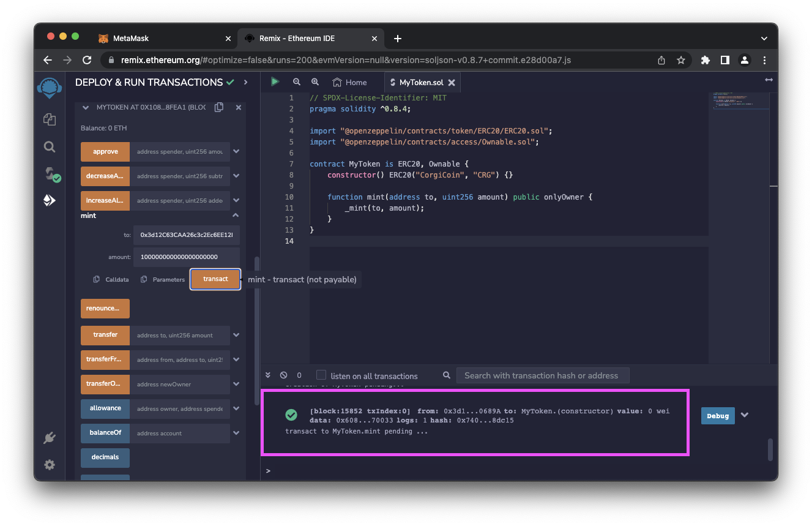Click the approve function button
The width and height of the screenshot is (812, 526).
[105, 152]
